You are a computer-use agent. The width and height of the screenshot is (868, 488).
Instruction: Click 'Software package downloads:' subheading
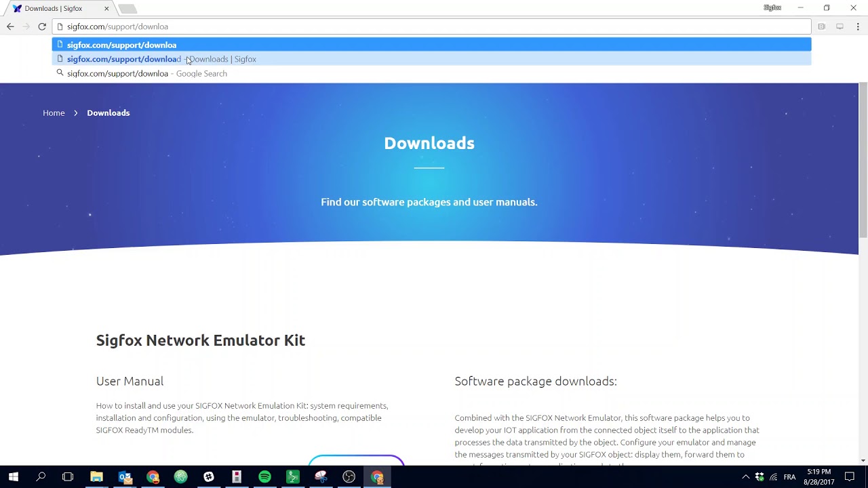click(536, 381)
